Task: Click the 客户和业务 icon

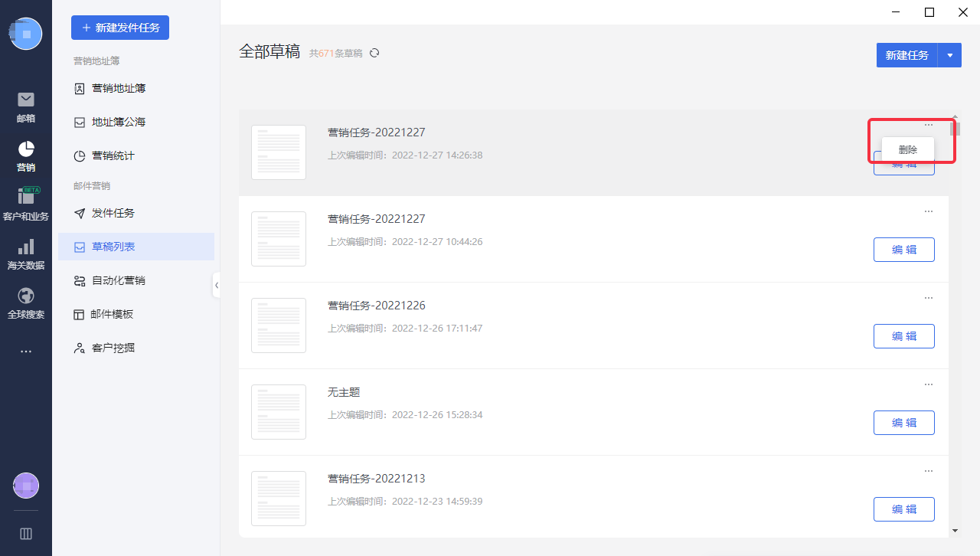Action: tap(26, 197)
